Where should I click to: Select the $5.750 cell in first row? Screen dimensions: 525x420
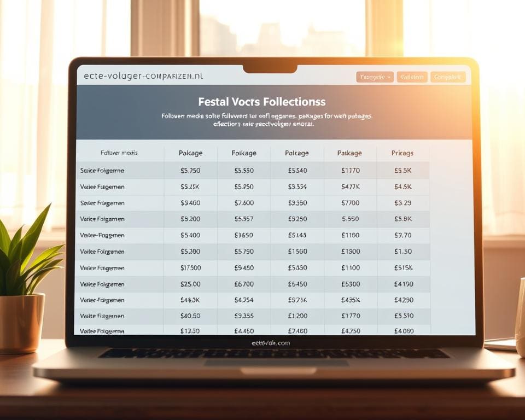pos(190,171)
